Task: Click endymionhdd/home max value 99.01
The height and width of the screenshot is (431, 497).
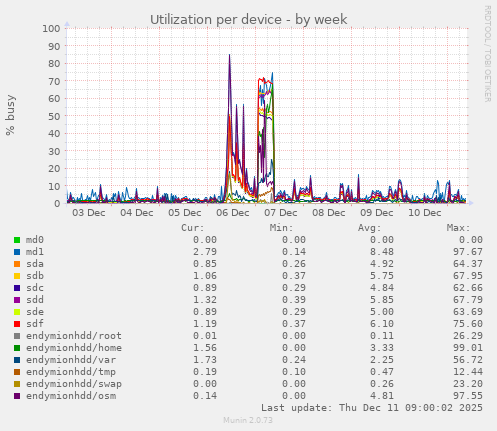Action: coord(468,348)
